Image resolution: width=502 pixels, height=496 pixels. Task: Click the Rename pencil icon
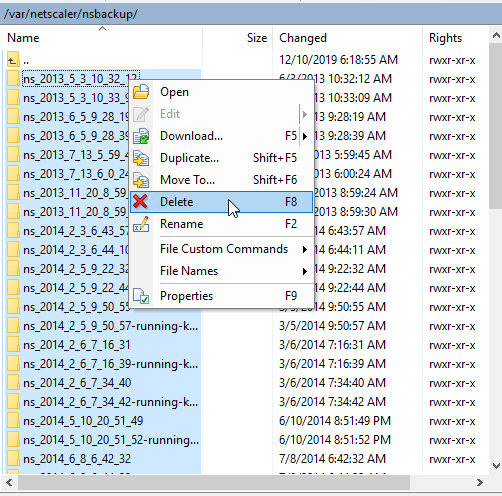141,224
